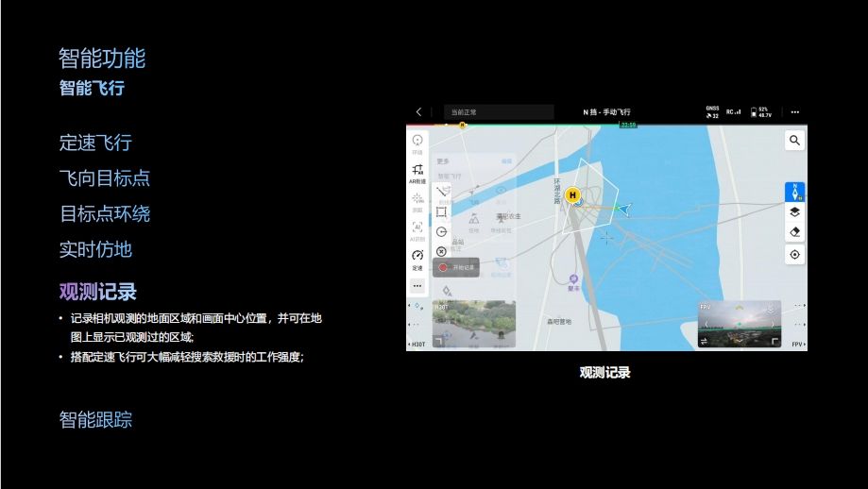Viewport: 868px width, 489px height.
Task: Click the 开始记录 start recording button
Action: (456, 267)
